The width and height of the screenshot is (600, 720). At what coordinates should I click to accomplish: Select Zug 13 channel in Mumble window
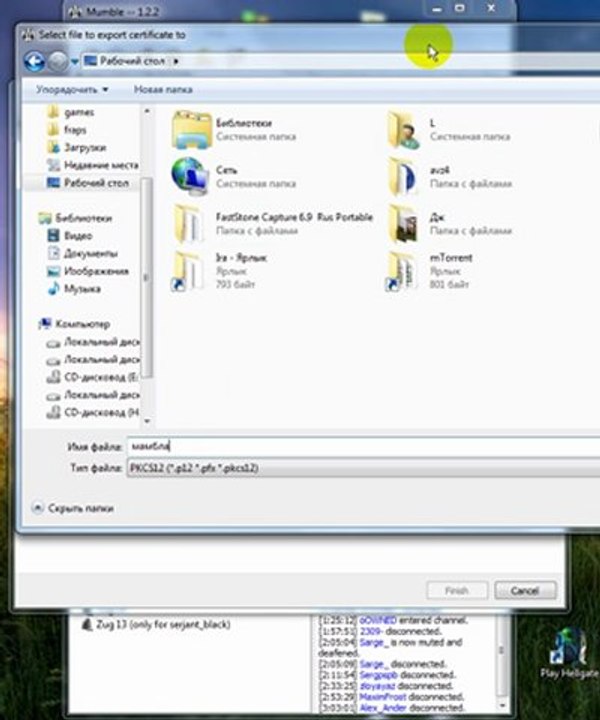(x=156, y=624)
